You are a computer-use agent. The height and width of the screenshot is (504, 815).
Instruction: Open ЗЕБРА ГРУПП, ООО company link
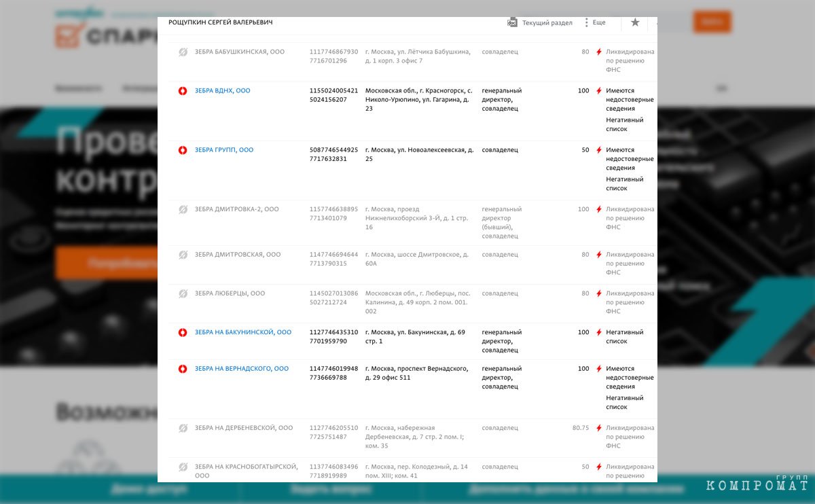224,150
